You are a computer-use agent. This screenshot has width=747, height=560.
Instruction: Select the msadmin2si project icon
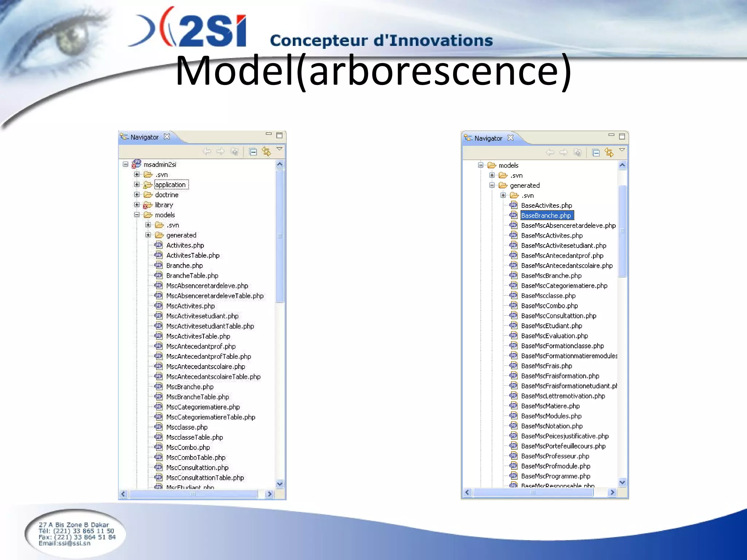click(136, 164)
